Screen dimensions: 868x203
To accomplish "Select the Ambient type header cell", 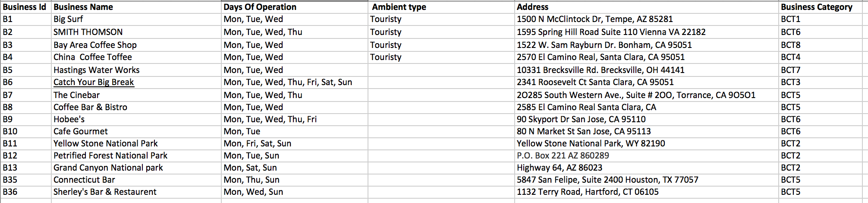I will pyautogui.click(x=441, y=7).
